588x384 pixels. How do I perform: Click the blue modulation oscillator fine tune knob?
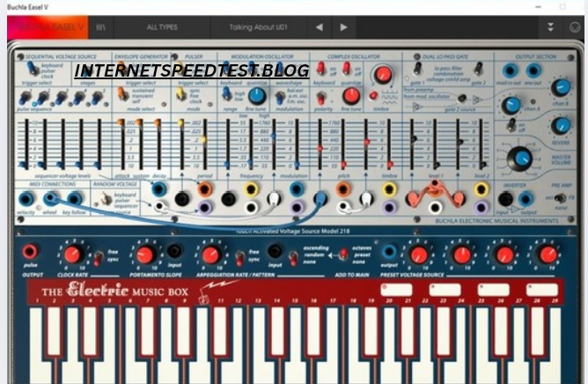(257, 96)
